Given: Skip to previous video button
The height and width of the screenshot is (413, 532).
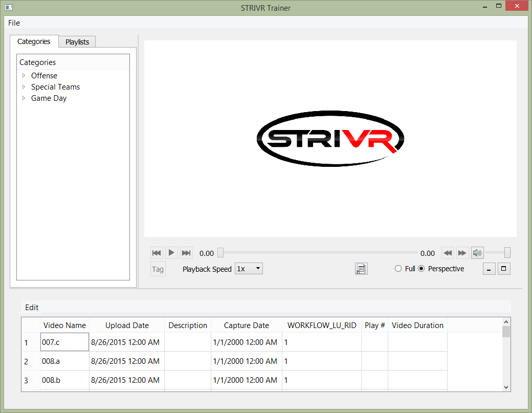Looking at the screenshot, I should (157, 253).
